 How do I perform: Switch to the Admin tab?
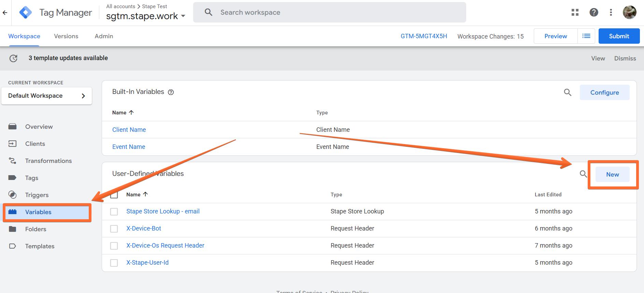point(104,36)
